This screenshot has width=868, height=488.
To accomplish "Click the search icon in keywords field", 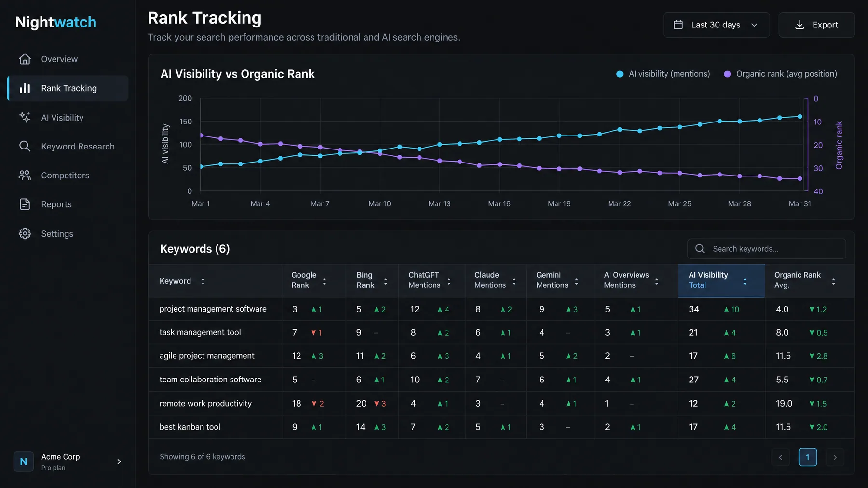I will click(700, 249).
